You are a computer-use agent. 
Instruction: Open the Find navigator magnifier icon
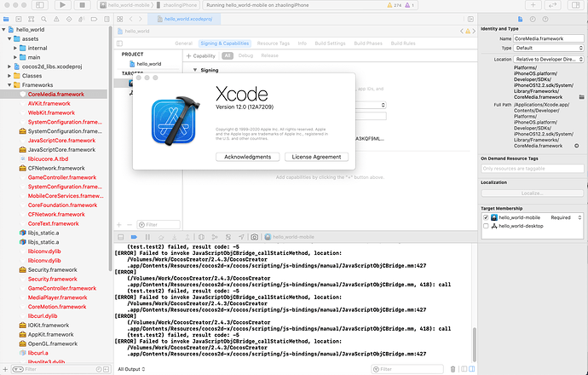click(x=43, y=19)
